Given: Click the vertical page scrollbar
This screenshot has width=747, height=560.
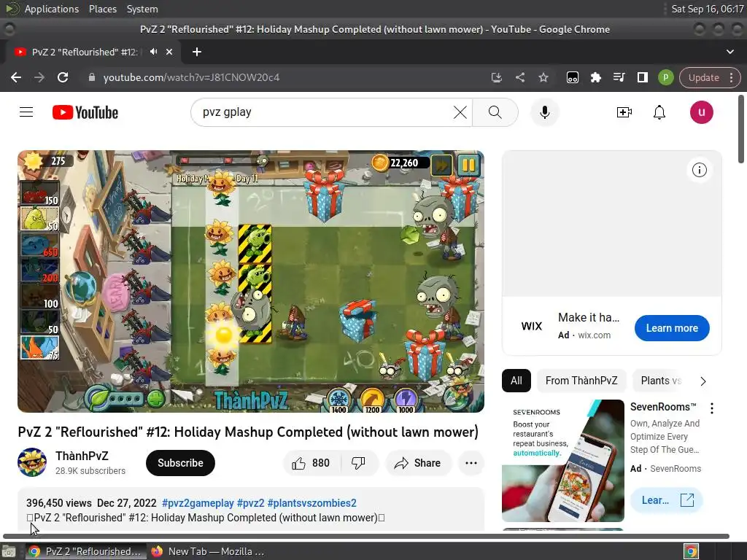Looking at the screenshot, I should pos(741,130).
